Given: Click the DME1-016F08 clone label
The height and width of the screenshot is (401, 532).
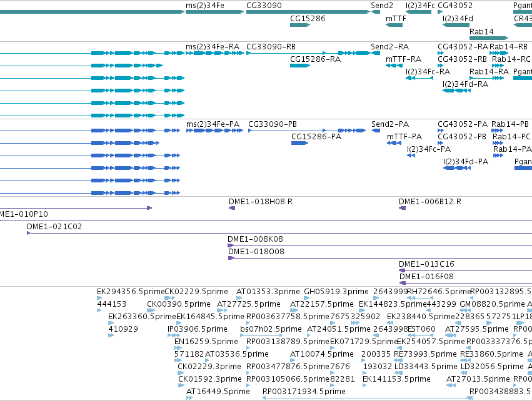Looking at the screenshot, I should (426, 277).
